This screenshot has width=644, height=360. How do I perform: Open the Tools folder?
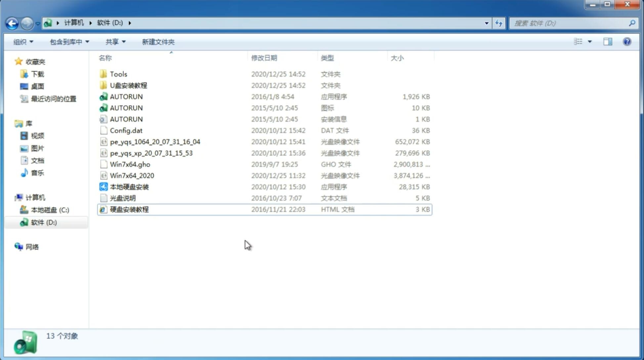tap(118, 74)
